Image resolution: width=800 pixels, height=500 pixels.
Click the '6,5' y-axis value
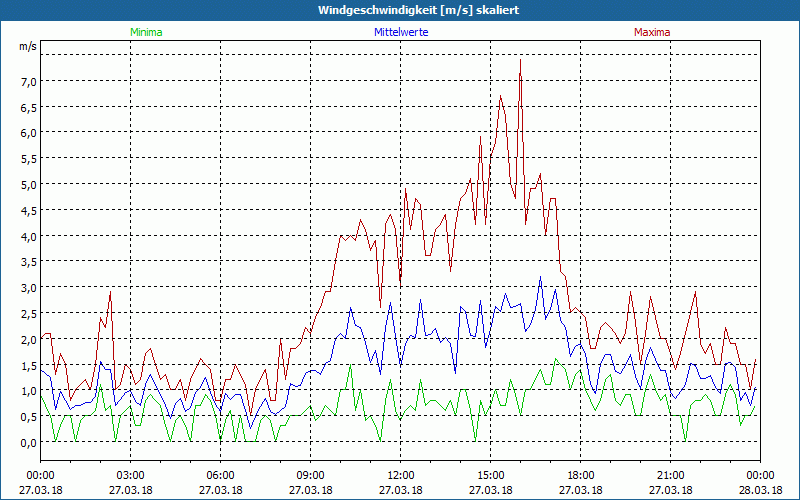coord(28,107)
